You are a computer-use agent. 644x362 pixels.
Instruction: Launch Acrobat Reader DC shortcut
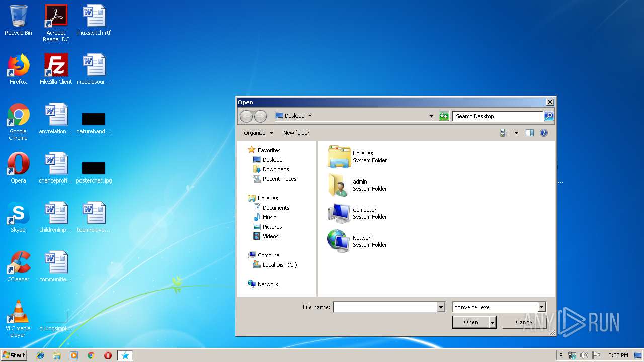tap(56, 23)
